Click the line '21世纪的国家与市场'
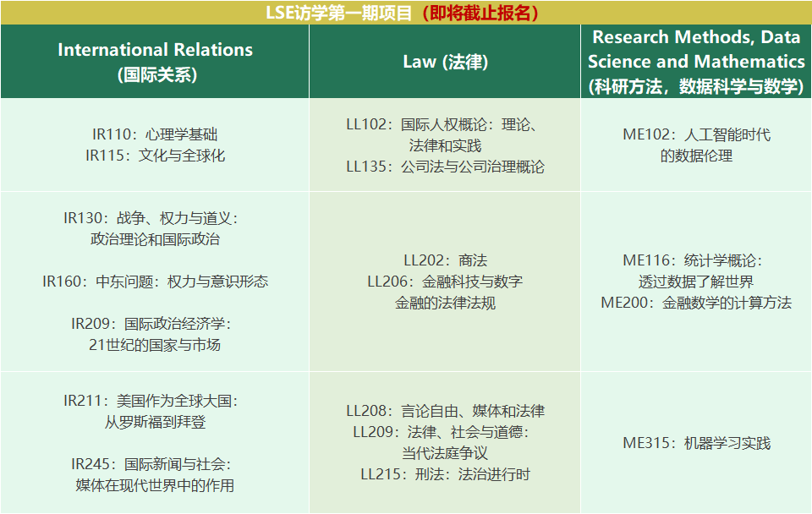This screenshot has height=514, width=812. 155,345
